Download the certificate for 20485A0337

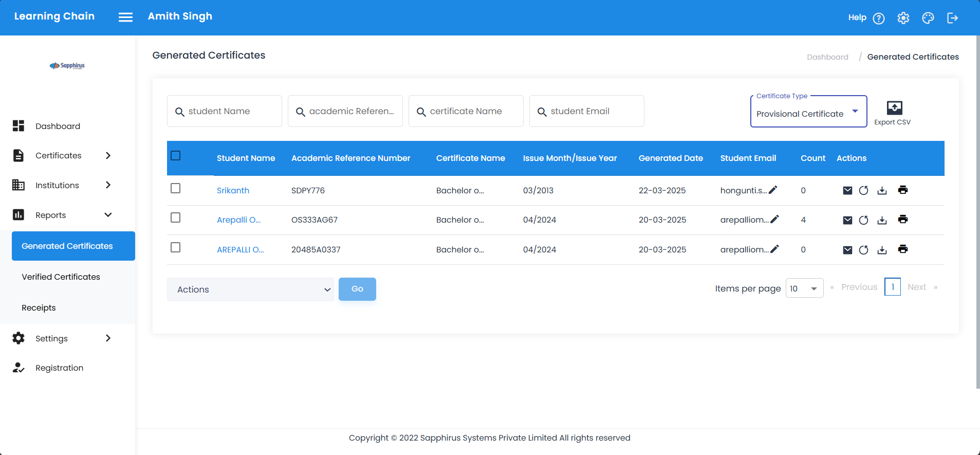882,250
